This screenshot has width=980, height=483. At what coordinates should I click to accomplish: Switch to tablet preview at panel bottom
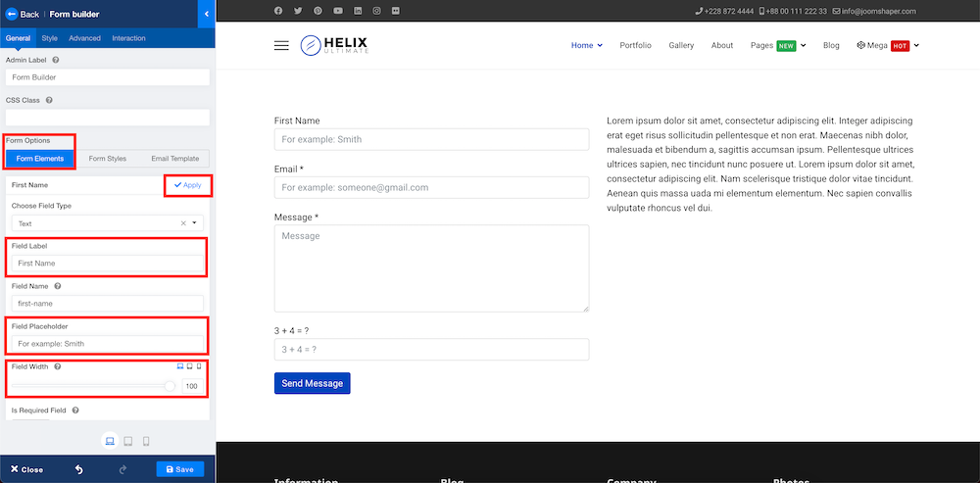tap(128, 441)
